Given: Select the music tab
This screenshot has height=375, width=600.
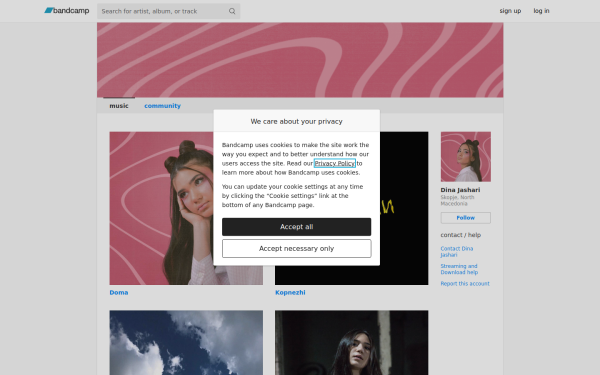Looking at the screenshot, I should click(119, 106).
